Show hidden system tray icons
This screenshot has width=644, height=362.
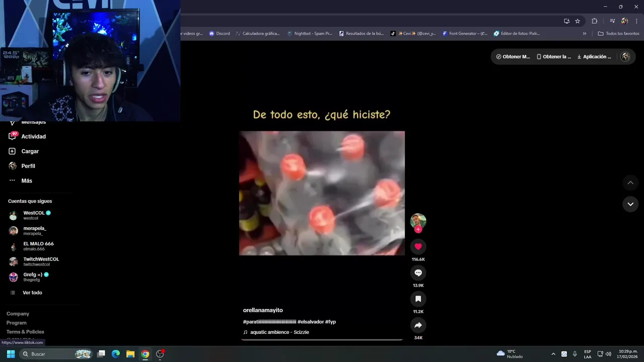tap(553, 354)
